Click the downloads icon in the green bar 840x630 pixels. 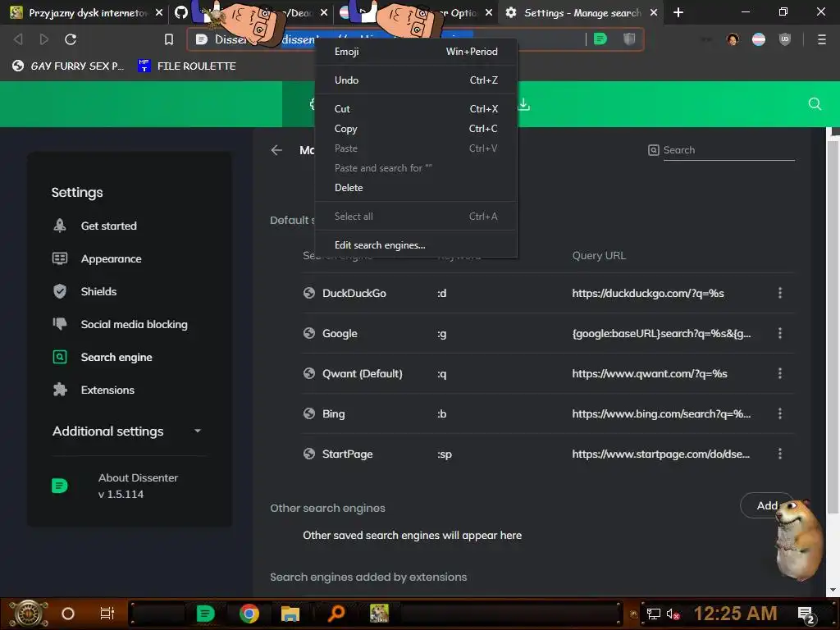(x=524, y=104)
